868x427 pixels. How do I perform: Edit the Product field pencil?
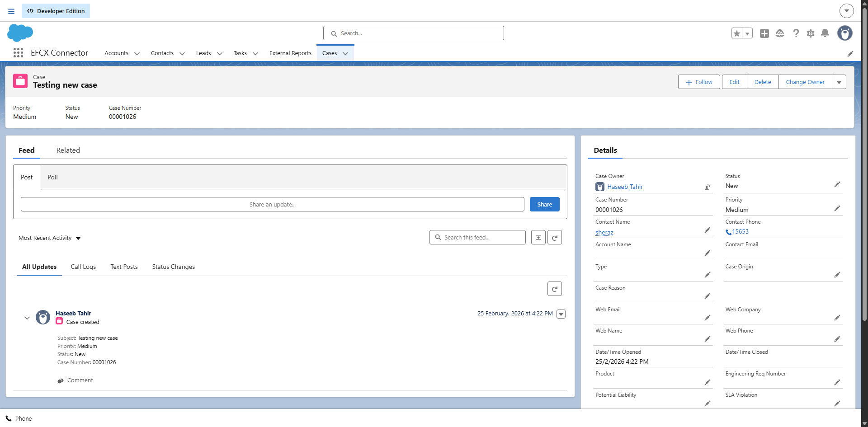708,382
